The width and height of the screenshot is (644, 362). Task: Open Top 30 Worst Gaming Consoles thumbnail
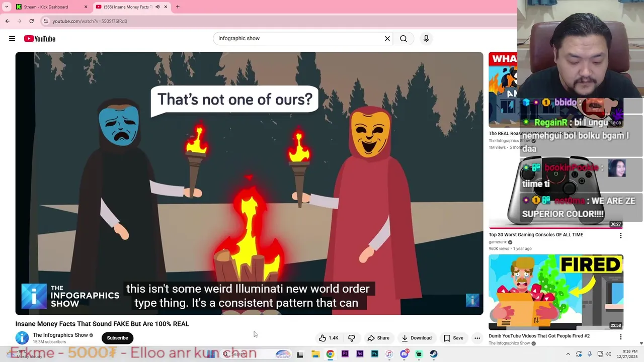click(x=556, y=192)
